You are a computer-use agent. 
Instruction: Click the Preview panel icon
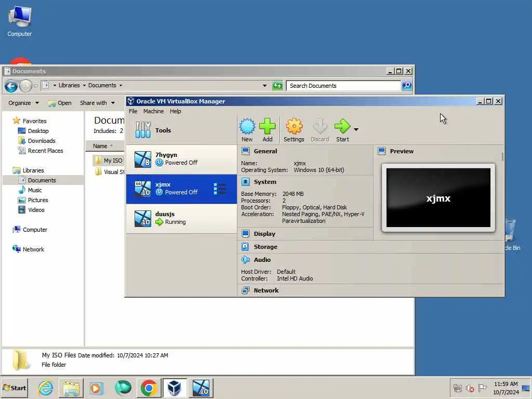tap(382, 151)
